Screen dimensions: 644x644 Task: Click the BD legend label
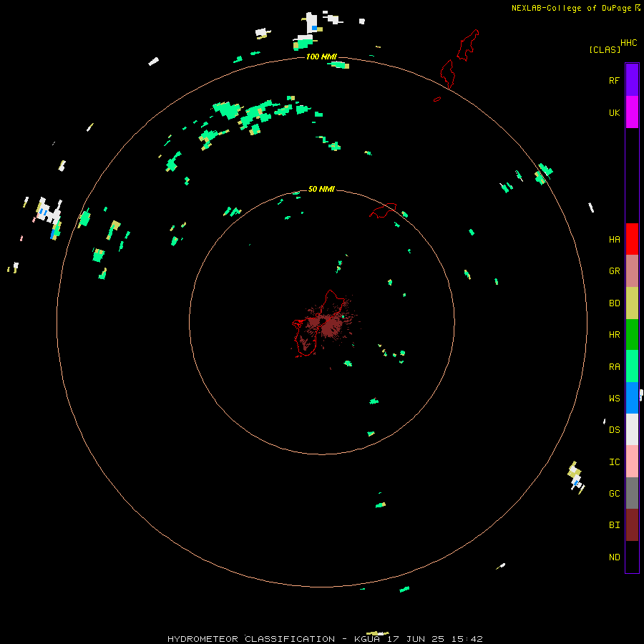pyautogui.click(x=614, y=303)
